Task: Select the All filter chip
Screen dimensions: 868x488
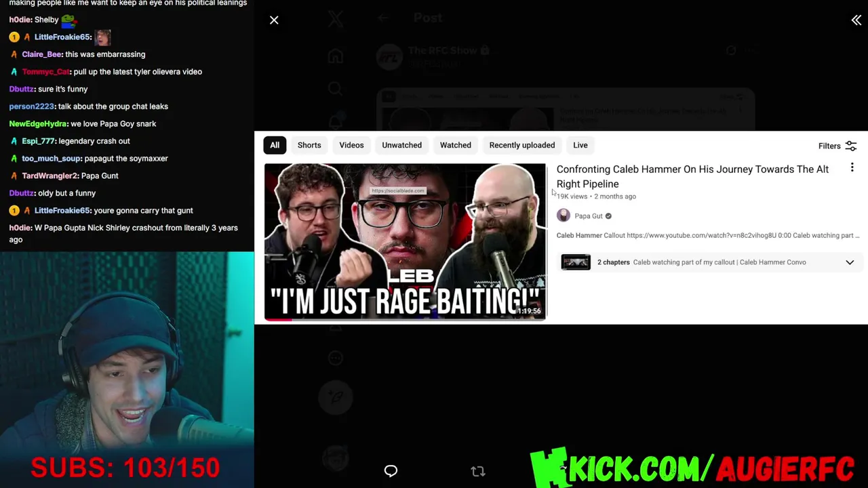Action: 275,145
